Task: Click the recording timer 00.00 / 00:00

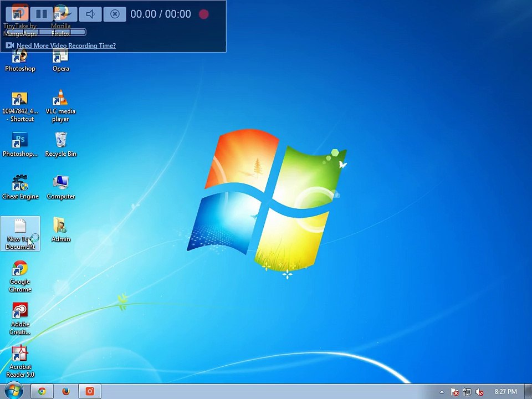Action: (161, 14)
